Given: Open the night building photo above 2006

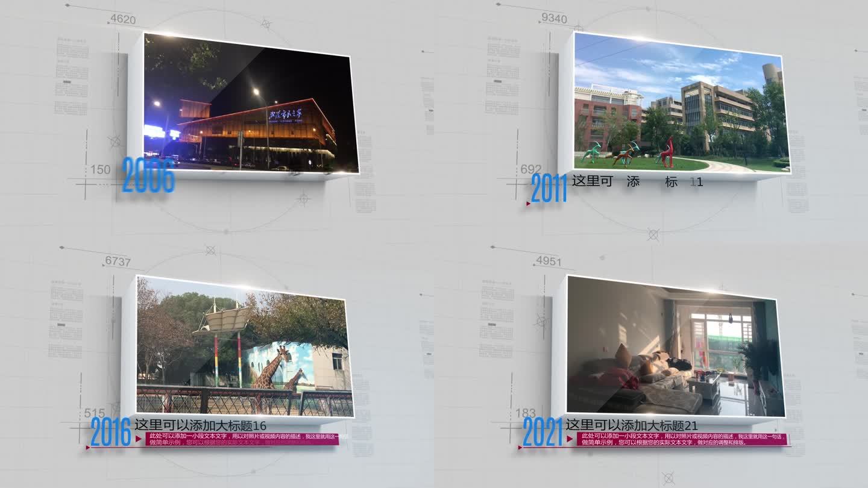Looking at the screenshot, I should pos(251,103).
